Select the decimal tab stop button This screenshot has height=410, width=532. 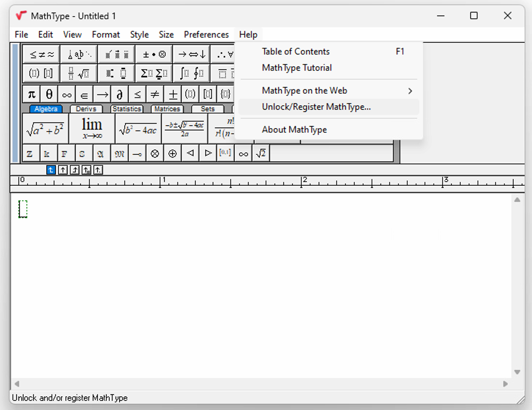click(98, 170)
